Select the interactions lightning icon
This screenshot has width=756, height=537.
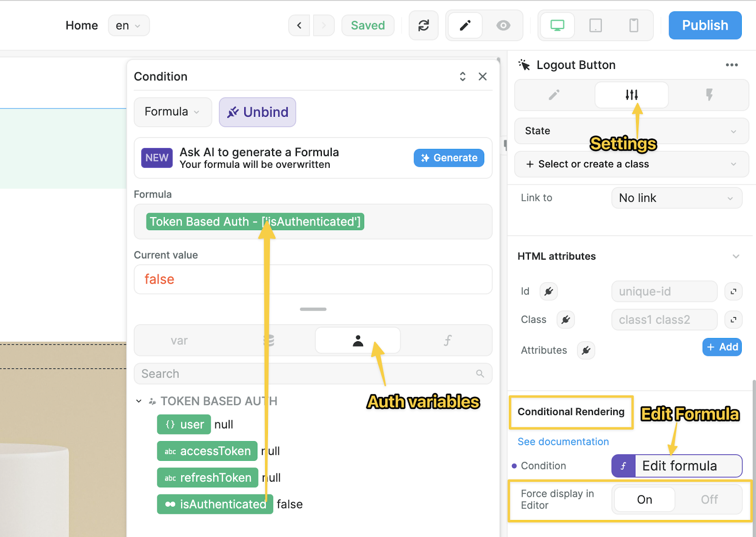point(710,95)
